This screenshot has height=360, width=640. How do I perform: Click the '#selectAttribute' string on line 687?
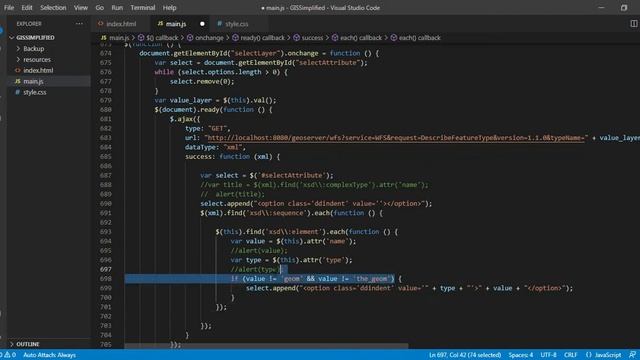point(292,176)
